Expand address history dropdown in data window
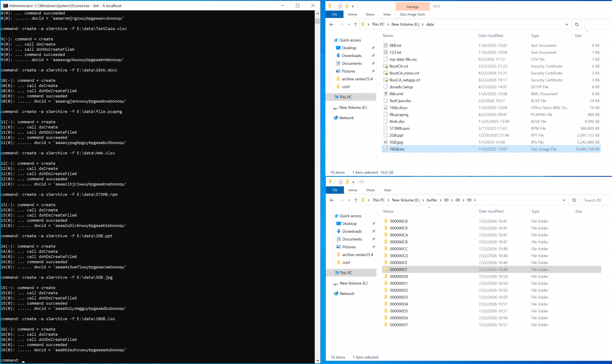Image resolution: width=612 pixels, height=364 pixels. click(x=567, y=24)
